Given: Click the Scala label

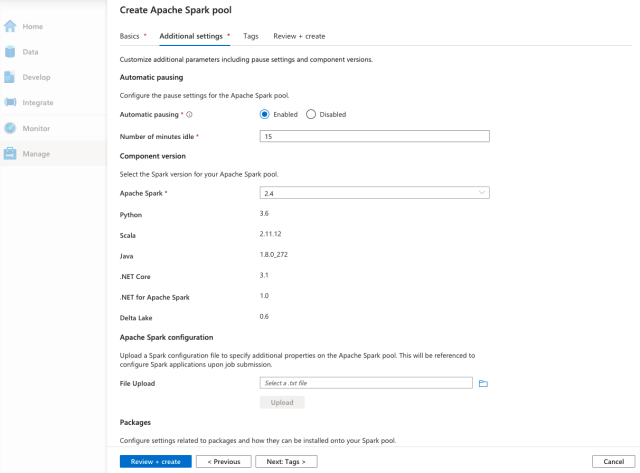Looking at the screenshot, I should click(x=127, y=235).
